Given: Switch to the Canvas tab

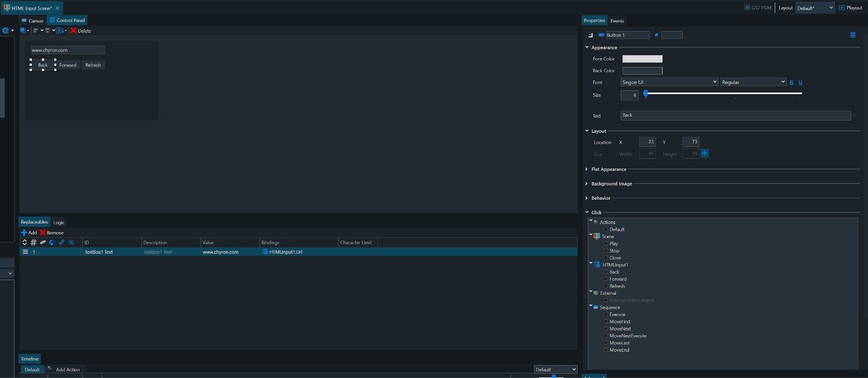Looking at the screenshot, I should click(33, 21).
